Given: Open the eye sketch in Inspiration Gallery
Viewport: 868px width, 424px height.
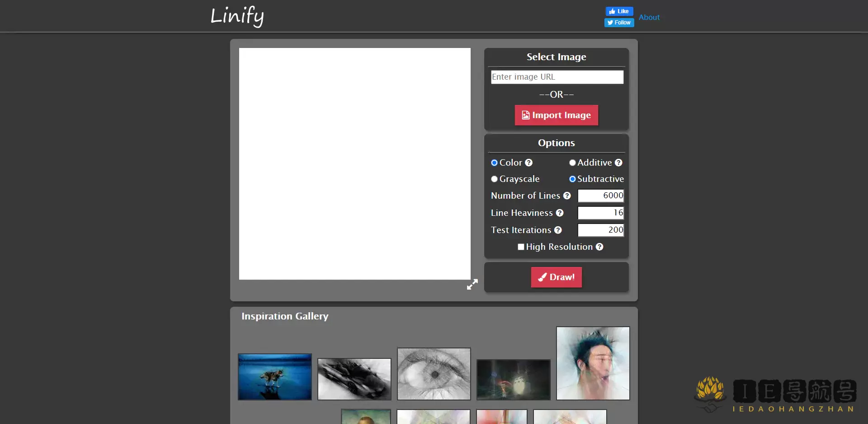Looking at the screenshot, I should coord(434,374).
